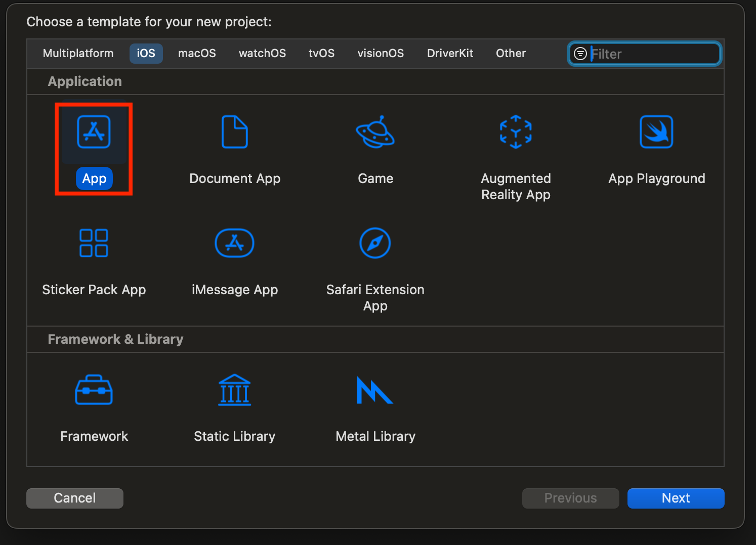Screen dimensions: 756x545
Task: Select the Framework toolbox icon
Action: tap(94, 390)
